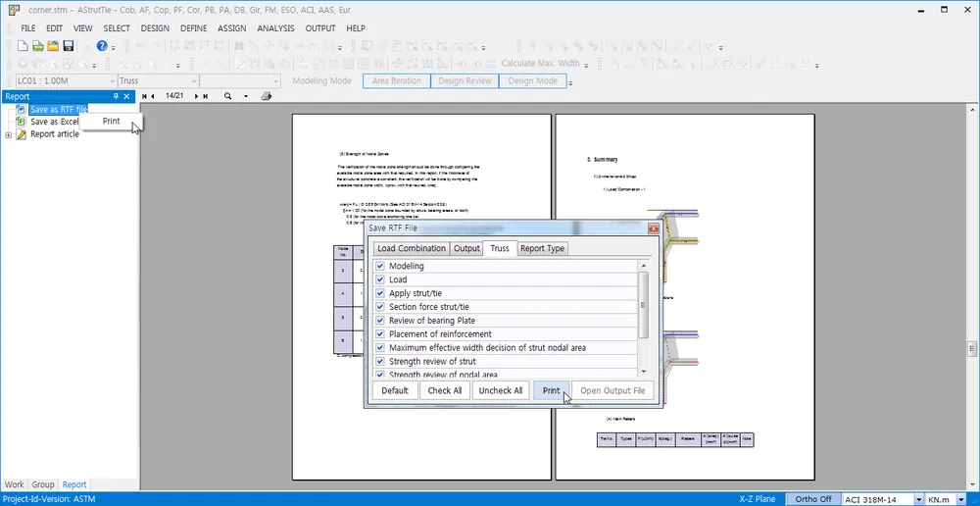This screenshot has width=980, height=506.
Task: Click the Default button in dialog
Action: click(x=395, y=390)
